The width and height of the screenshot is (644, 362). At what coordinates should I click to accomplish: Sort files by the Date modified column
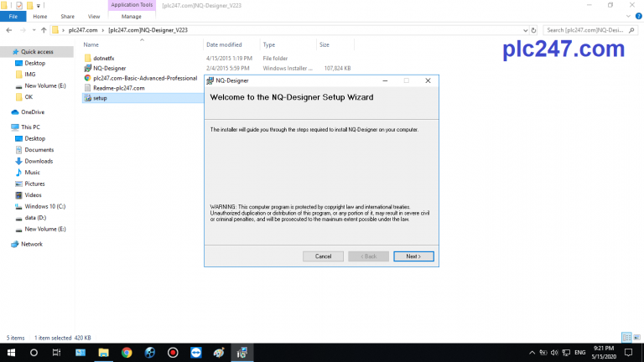pyautogui.click(x=224, y=44)
